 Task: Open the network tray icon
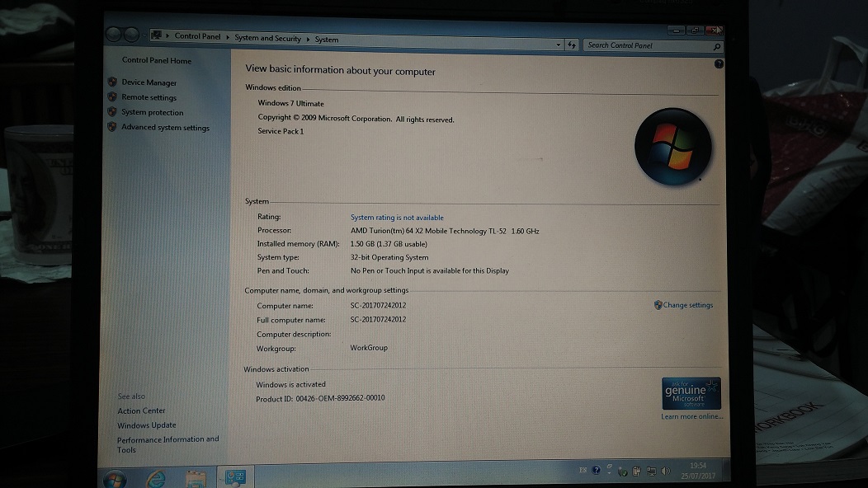click(652, 472)
